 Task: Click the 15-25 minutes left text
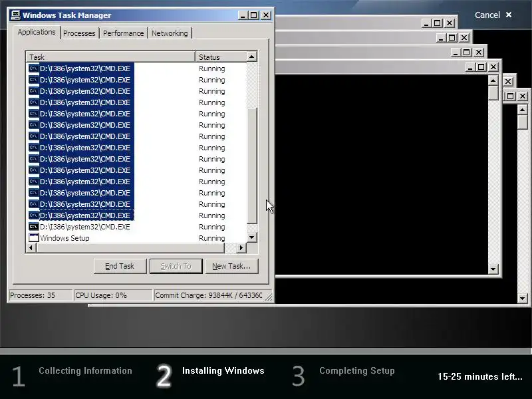[480, 376]
